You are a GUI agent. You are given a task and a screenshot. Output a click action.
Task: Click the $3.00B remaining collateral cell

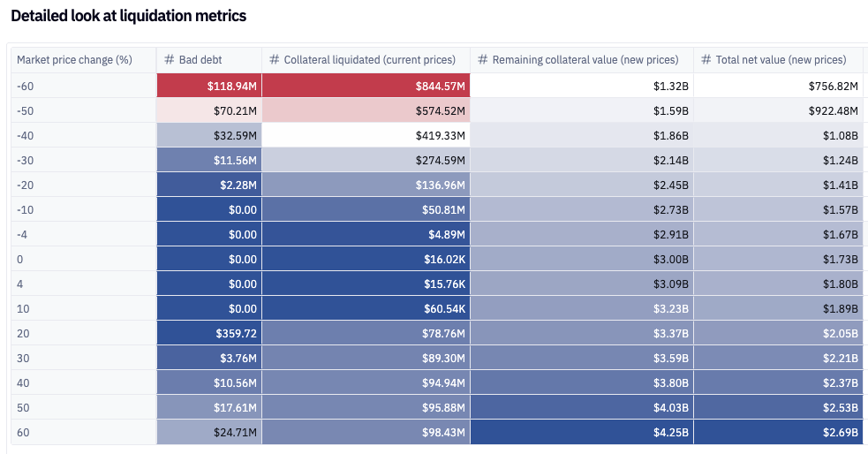point(581,259)
